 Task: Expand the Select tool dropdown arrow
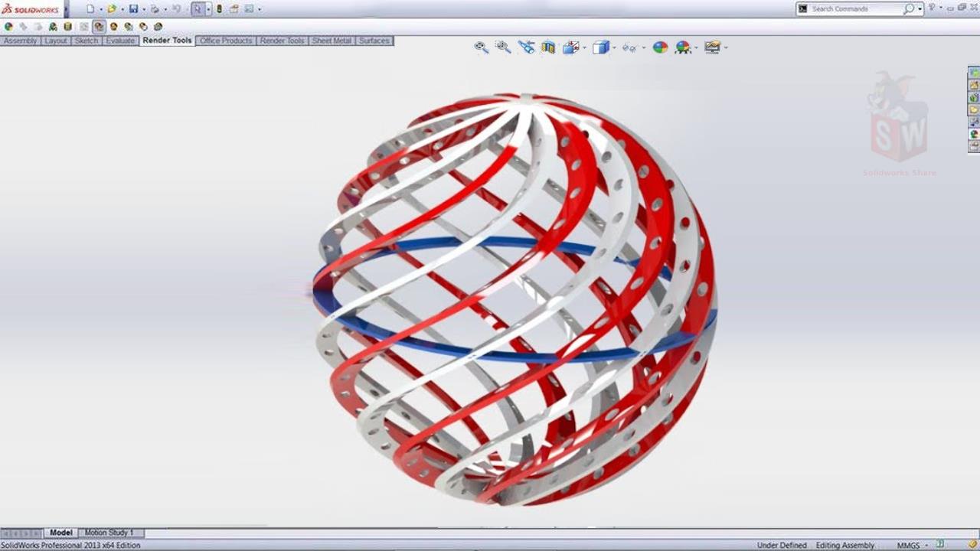pyautogui.click(x=208, y=9)
